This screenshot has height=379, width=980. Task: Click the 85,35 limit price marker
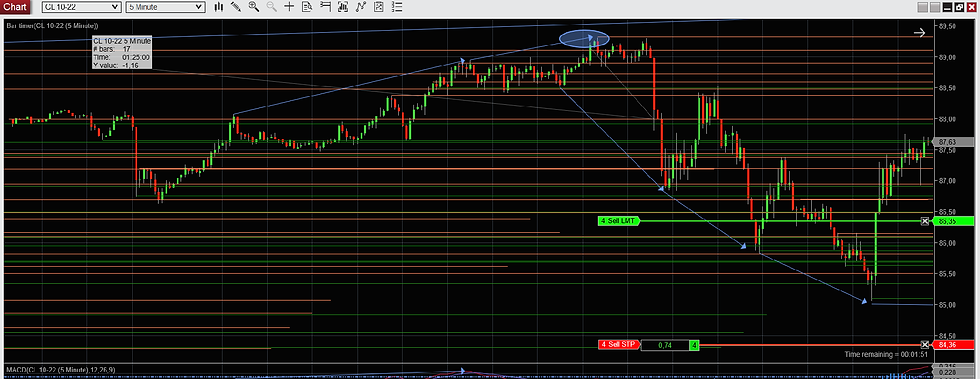tap(952, 221)
